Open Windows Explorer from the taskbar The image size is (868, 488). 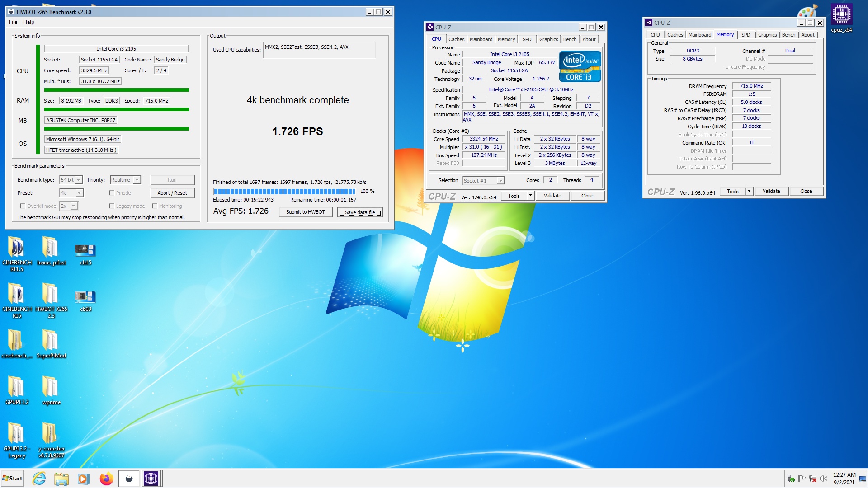point(61,479)
